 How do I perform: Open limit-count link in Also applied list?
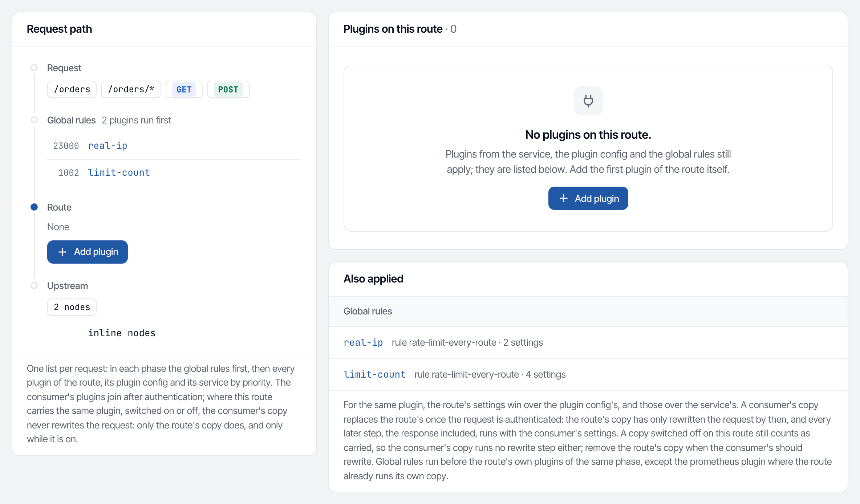pos(374,375)
